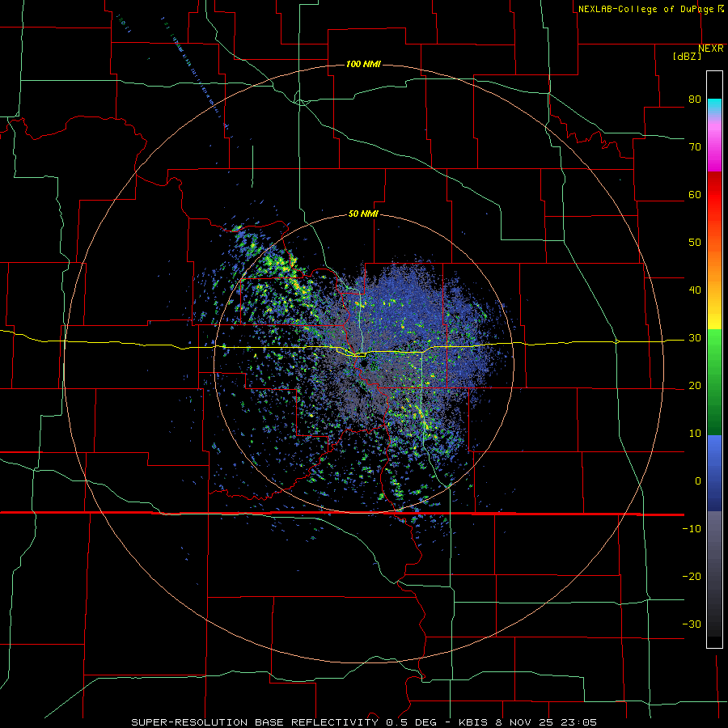Click the 100 NMI range ring label
The width and height of the screenshot is (728, 728).
coord(363,64)
